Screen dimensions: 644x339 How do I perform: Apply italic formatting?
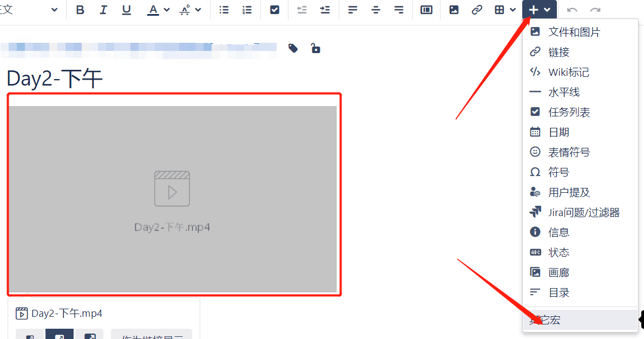(103, 10)
